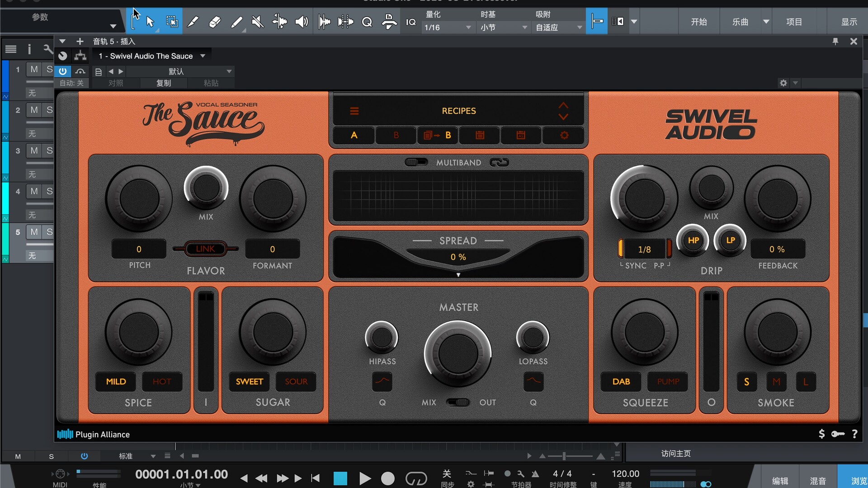Viewport: 868px width, 488px height.
Task: Open the quantize 1/16 dropdown
Action: 448,28
